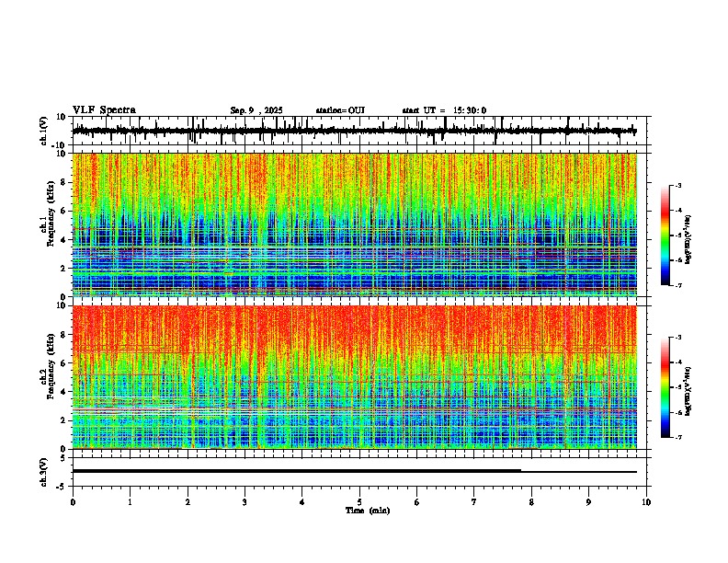728x563 pixels.
Task: Click the "Time (min)" x-axis label
Action: 368,511
